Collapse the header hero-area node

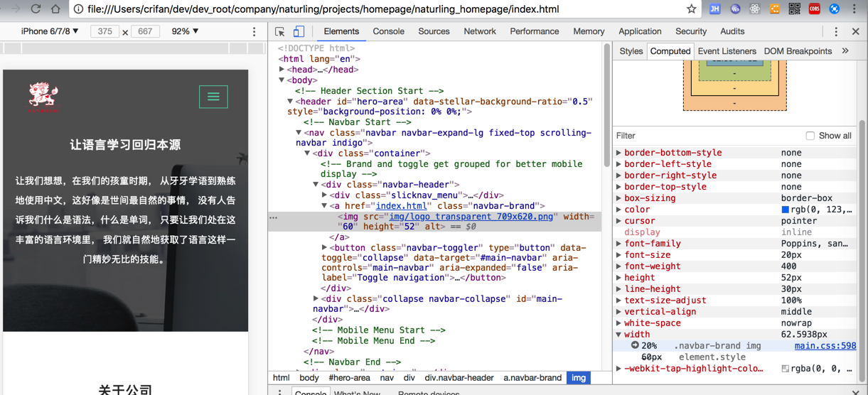click(x=291, y=102)
